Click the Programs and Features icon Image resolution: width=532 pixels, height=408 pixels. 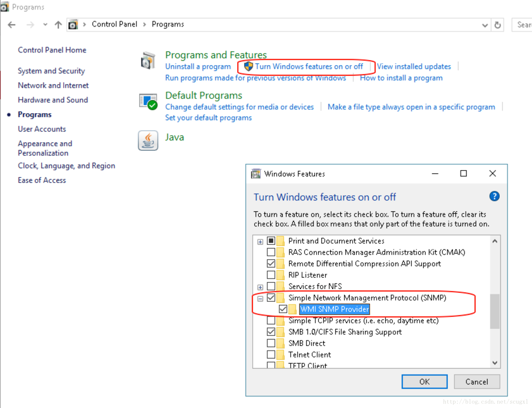148,60
